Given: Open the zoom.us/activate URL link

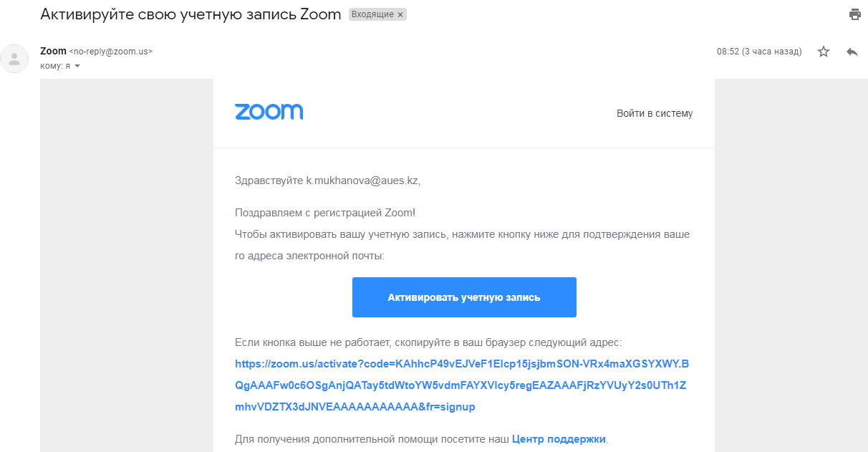Looking at the screenshot, I should [x=461, y=385].
